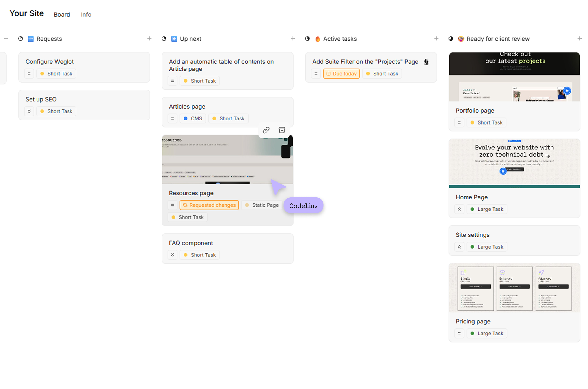Viewport: 588px width, 389px height.
Task: Click half-filled status icon of Active tasks
Action: (307, 39)
